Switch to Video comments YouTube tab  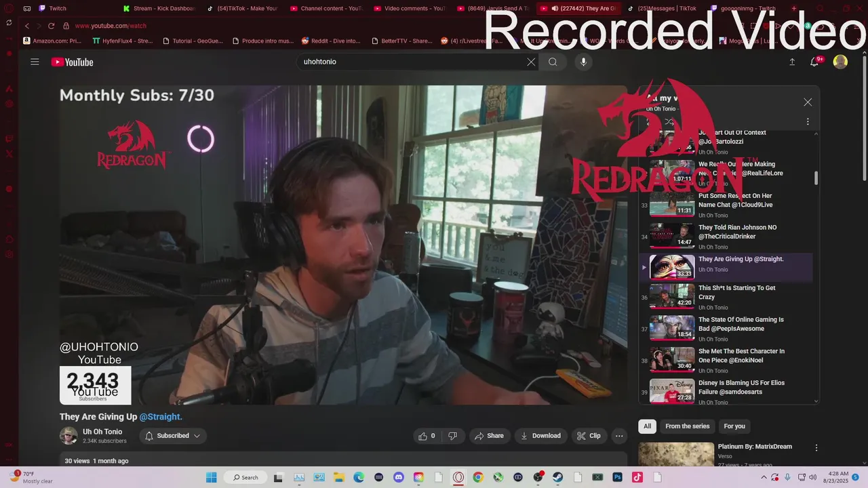(410, 8)
